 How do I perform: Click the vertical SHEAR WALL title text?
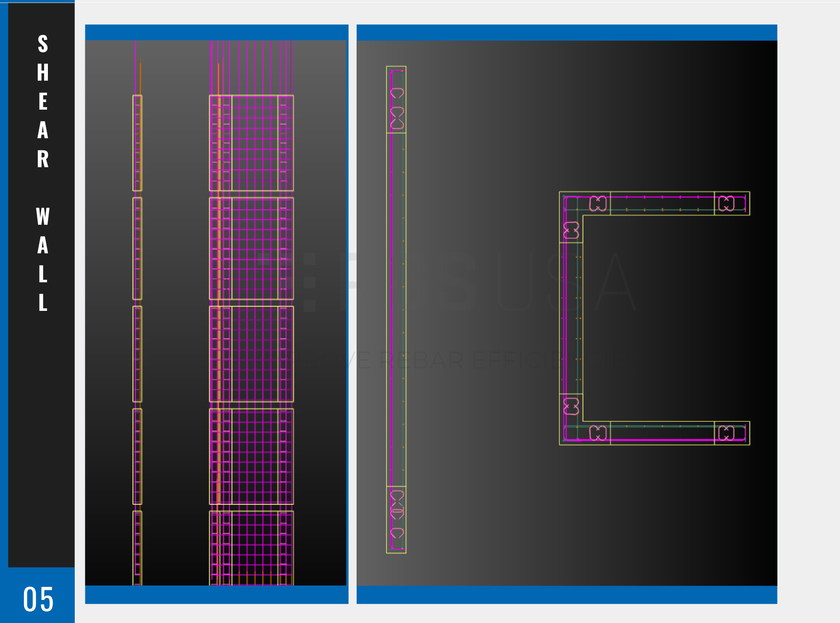(43, 173)
